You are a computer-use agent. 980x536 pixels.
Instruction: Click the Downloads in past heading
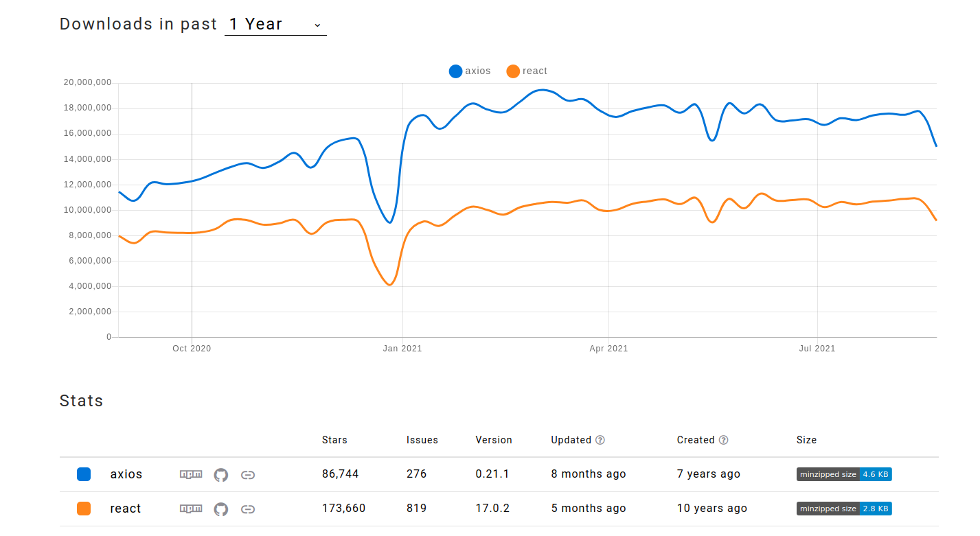[x=139, y=24]
